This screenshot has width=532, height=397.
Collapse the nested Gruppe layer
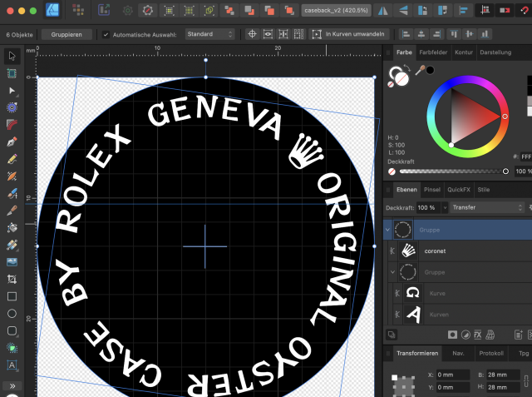(393, 272)
